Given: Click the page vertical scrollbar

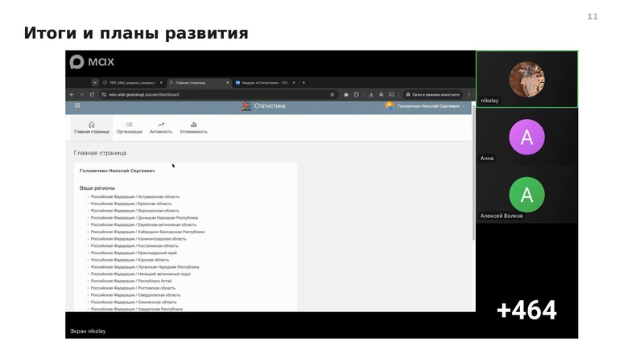Looking at the screenshot, I should (473, 172).
